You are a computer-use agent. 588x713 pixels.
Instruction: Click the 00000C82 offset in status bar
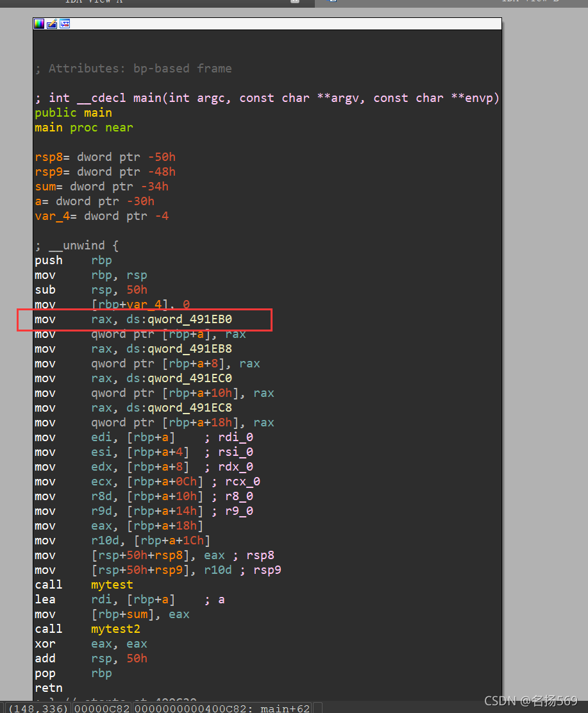pos(102,709)
